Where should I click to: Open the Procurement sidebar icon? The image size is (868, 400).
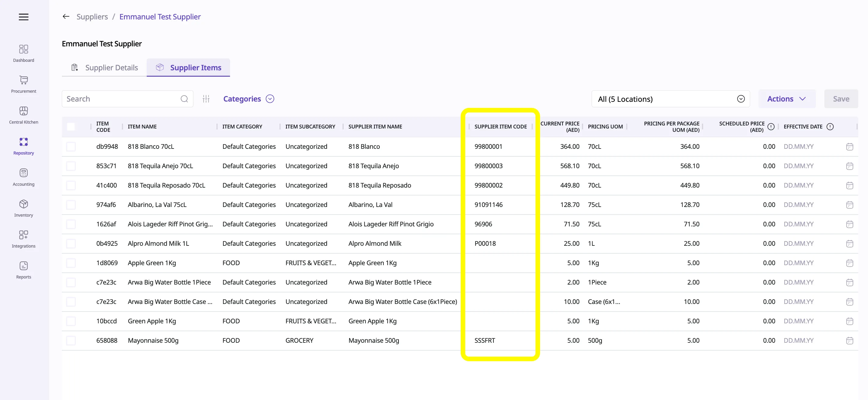[x=24, y=84]
